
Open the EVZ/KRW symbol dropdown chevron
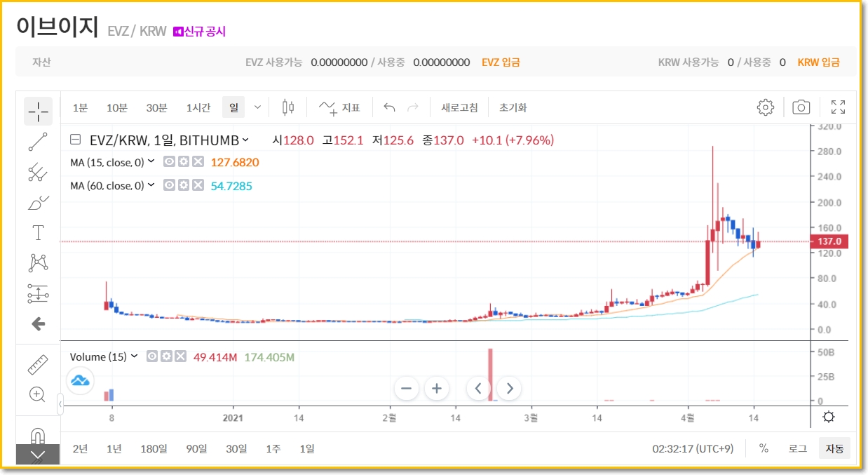[x=245, y=140]
